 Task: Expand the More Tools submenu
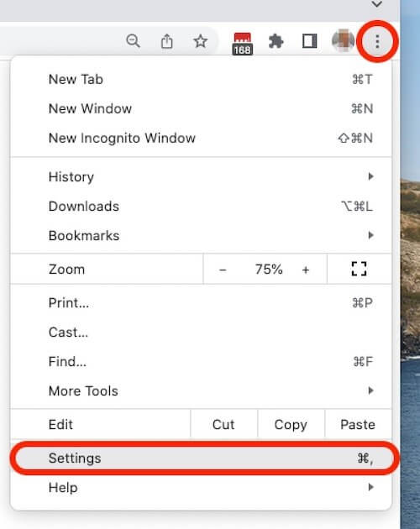[x=201, y=390]
